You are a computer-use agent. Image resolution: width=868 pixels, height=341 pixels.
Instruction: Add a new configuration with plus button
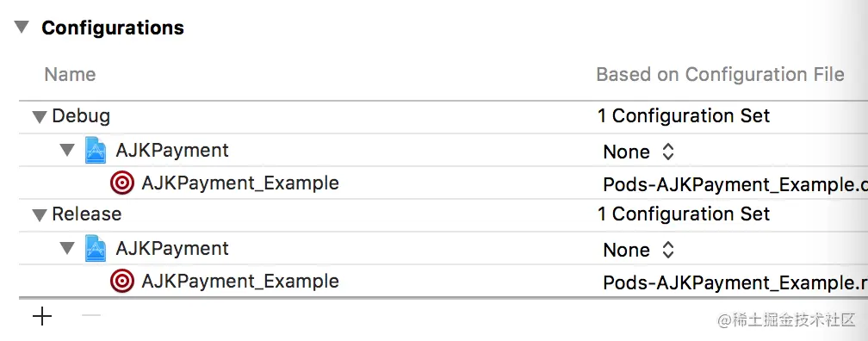[x=42, y=316]
